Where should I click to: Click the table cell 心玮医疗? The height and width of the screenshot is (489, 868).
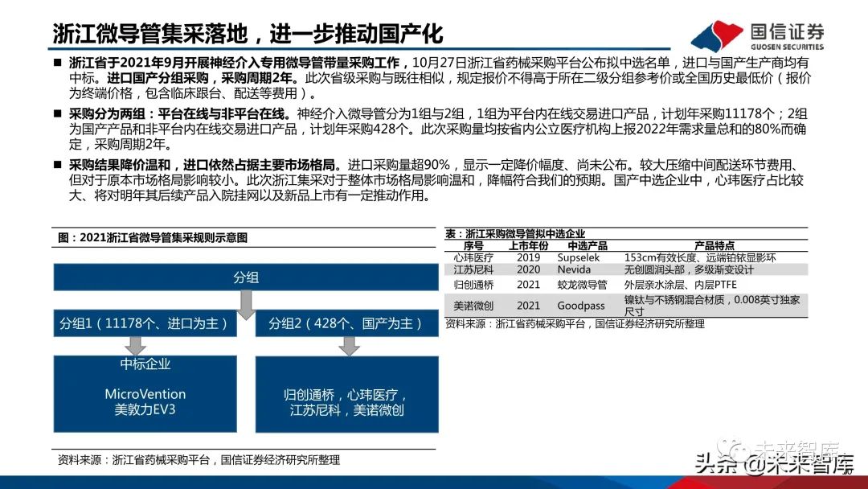click(x=473, y=257)
